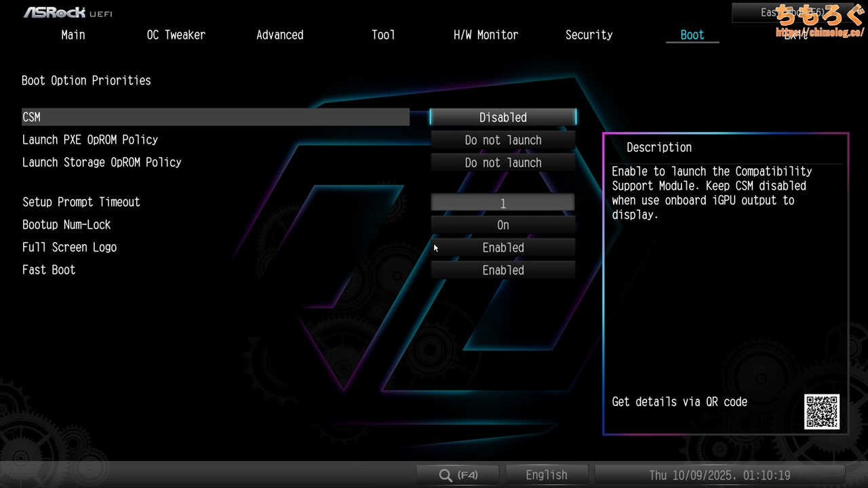The height and width of the screenshot is (488, 868).
Task: Open the Tool tab
Action: [x=383, y=35]
